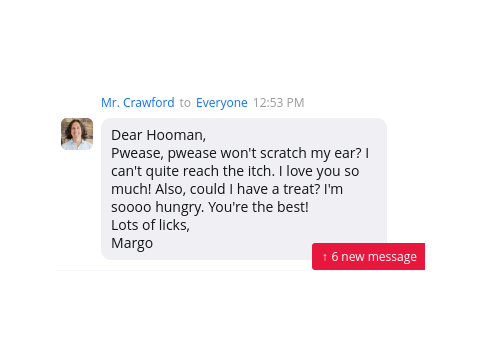The width and height of the screenshot is (480, 360).
Task: Click the "to" label between sender and recipient
Action: tap(185, 103)
